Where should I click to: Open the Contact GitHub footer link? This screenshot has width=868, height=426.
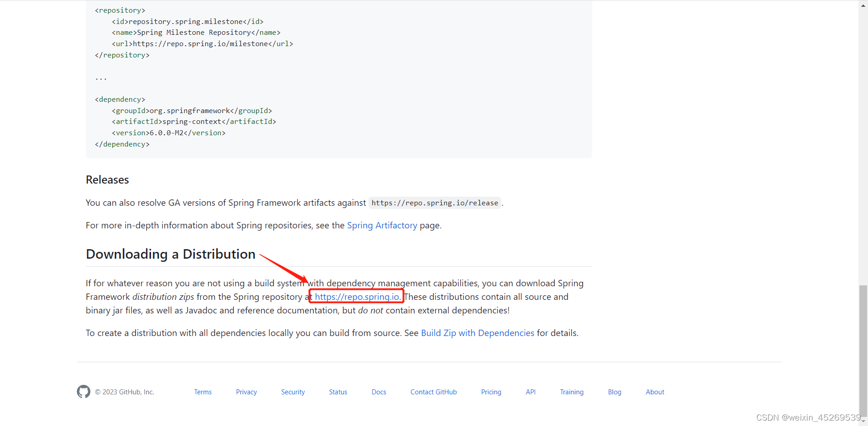tap(434, 392)
